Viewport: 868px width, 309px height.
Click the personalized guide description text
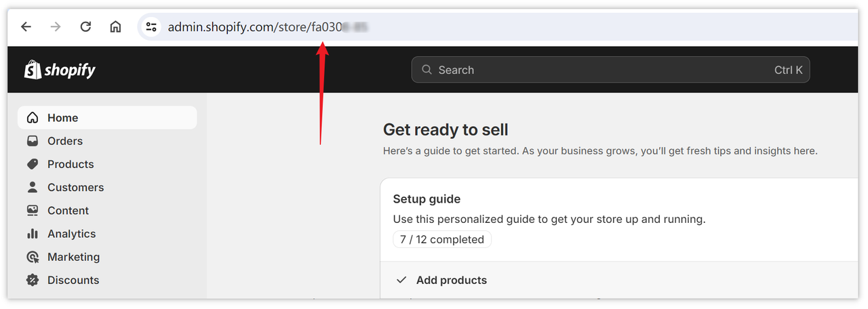pyautogui.click(x=549, y=220)
